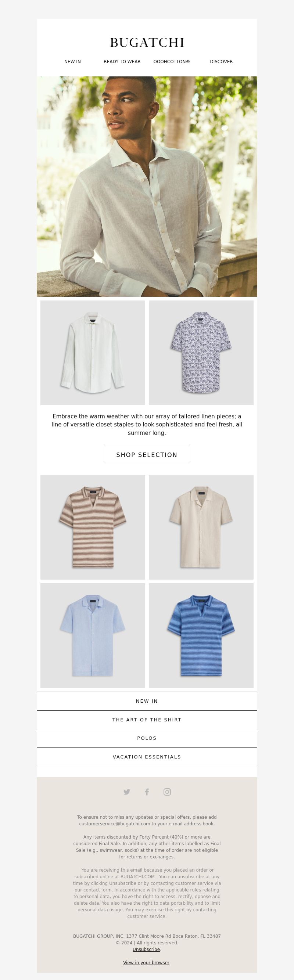View the light blue linen shirt

[x=93, y=636]
